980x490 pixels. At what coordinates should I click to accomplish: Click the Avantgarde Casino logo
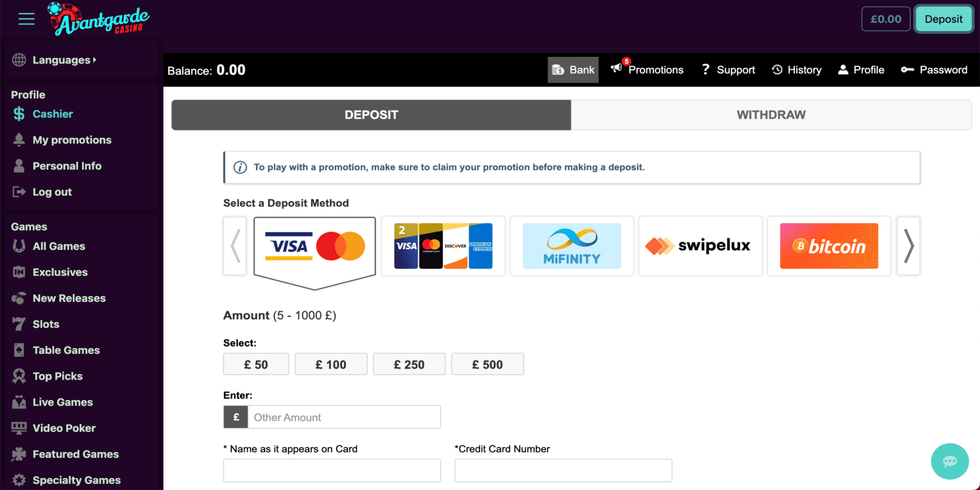pyautogui.click(x=99, y=19)
